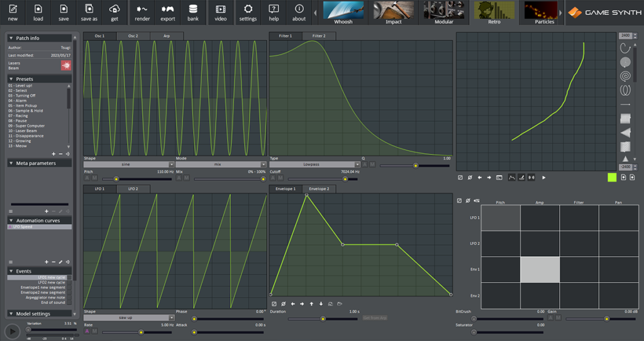The width and height of the screenshot is (644, 341).
Task: Open the bank database icon
Action: (x=193, y=9)
